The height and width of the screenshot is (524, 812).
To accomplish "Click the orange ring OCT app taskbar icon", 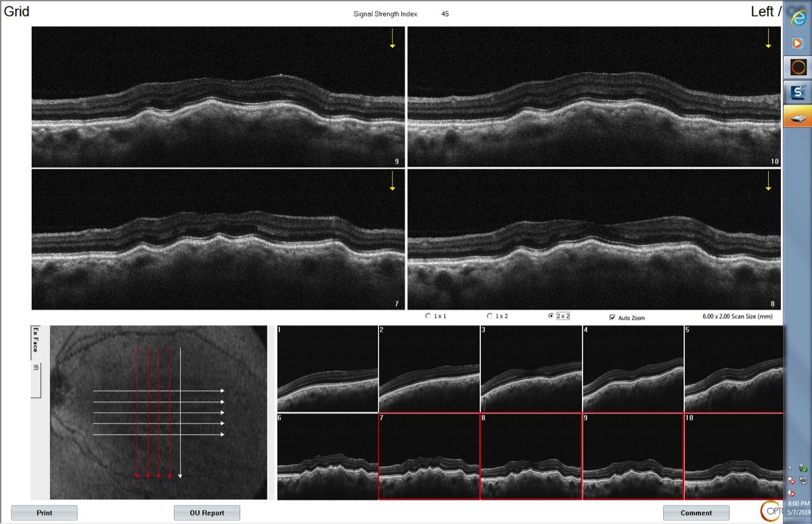I will 798,67.
